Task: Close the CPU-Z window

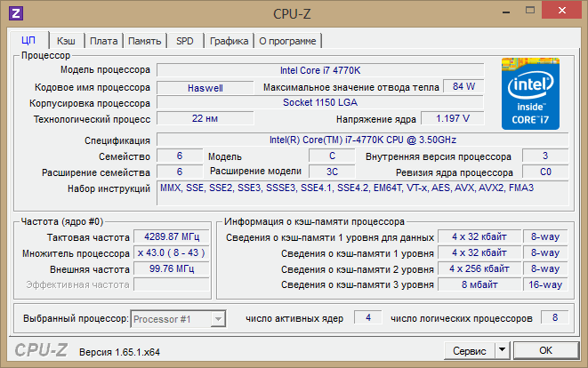Action: coord(561,10)
